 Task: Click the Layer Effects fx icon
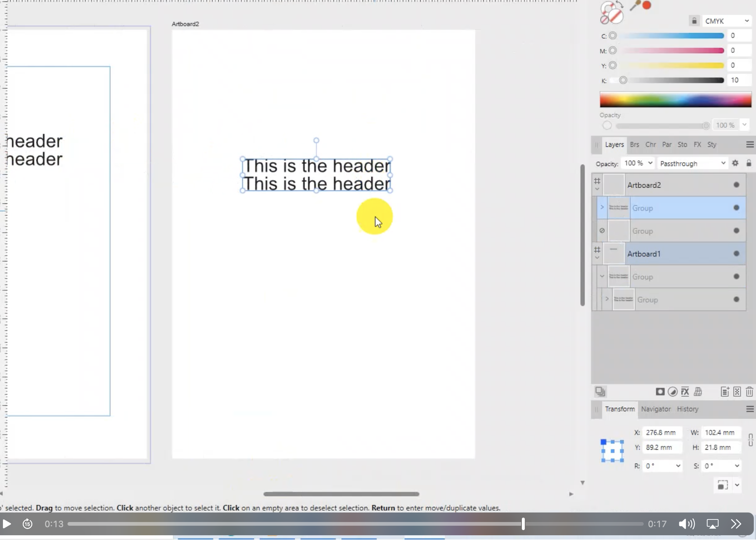pos(685,392)
